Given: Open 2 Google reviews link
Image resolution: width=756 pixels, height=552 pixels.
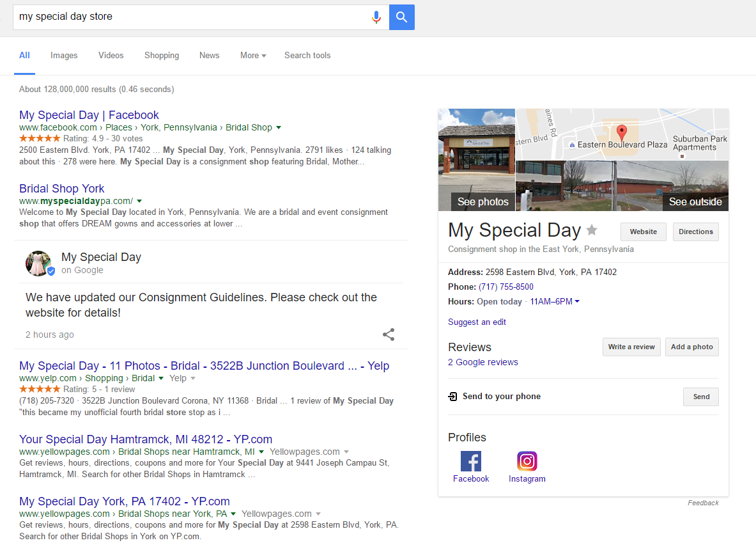Looking at the screenshot, I should (483, 362).
